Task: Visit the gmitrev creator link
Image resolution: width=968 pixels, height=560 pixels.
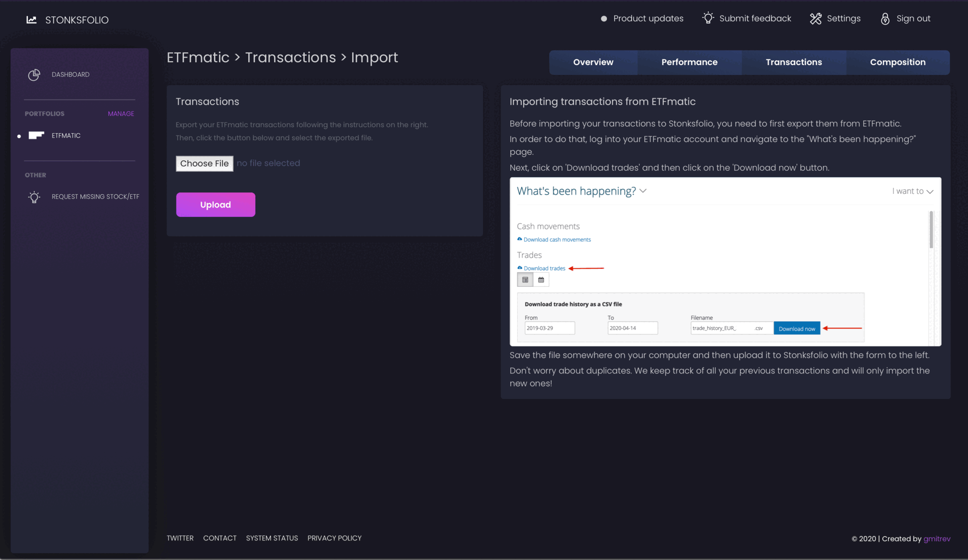Action: tap(937, 538)
